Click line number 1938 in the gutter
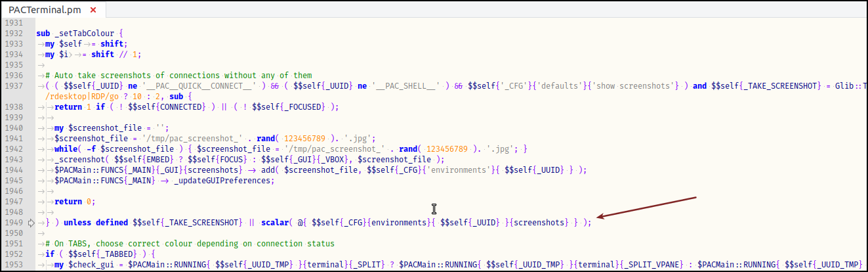The height and width of the screenshot is (272, 868). pyautogui.click(x=13, y=106)
